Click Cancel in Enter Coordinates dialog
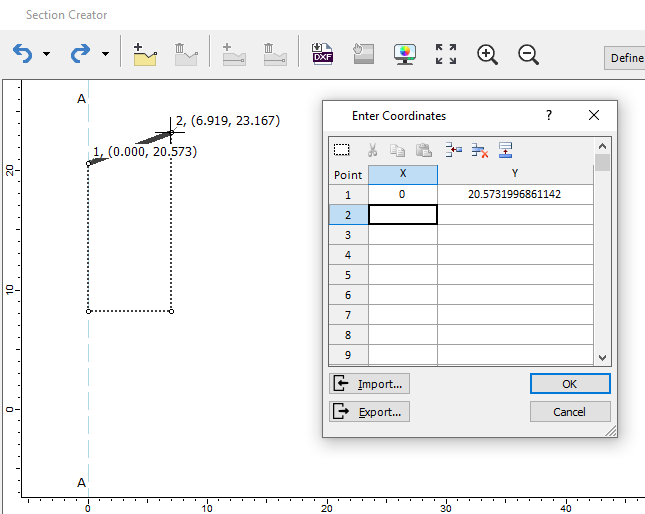This screenshot has height=514, width=645. click(x=570, y=412)
